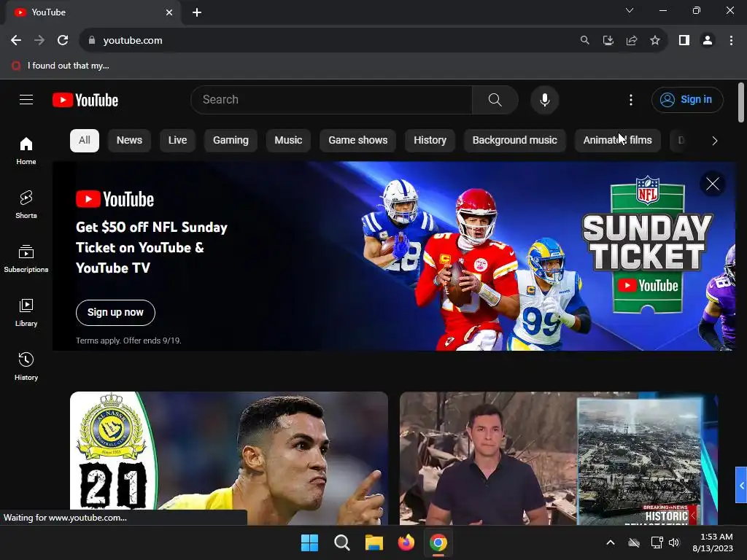Click the Chrome taskbar icon
747x560 pixels.
pyautogui.click(x=438, y=542)
